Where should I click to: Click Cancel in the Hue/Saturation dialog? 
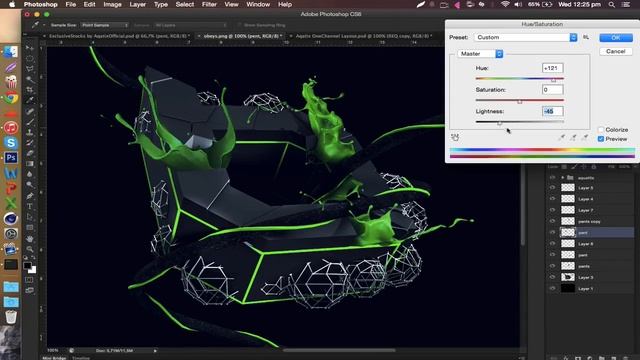pos(616,51)
